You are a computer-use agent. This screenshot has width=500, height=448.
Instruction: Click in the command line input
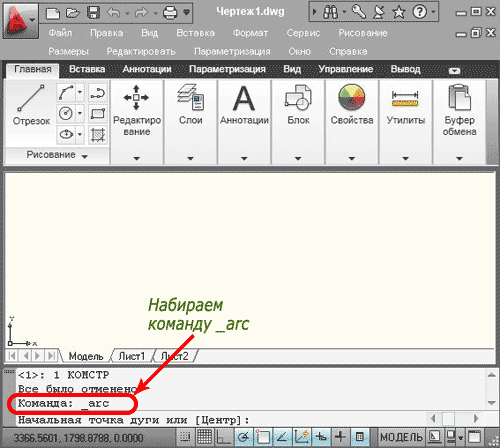pyautogui.click(x=220, y=420)
